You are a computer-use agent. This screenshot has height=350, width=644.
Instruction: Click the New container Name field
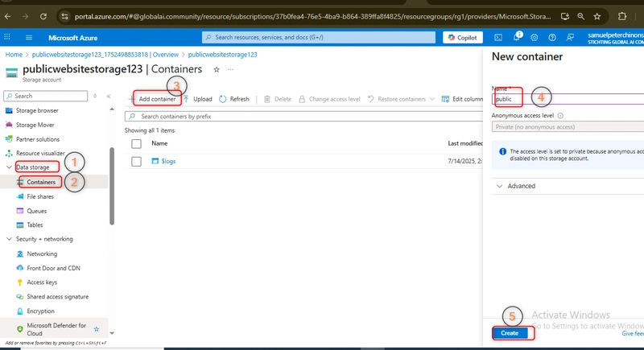point(568,99)
